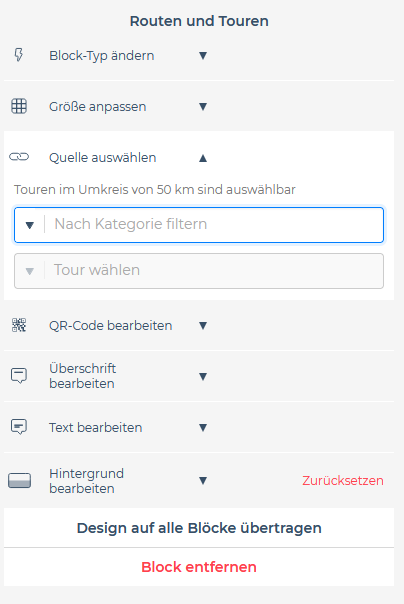Click the speech bubble Überschrift icon
The width and height of the screenshot is (404, 604).
[x=19, y=376]
